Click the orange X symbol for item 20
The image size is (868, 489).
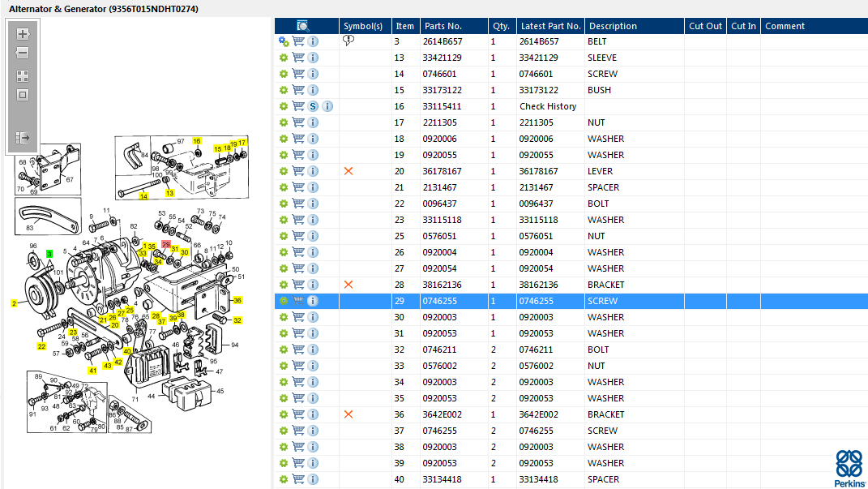click(x=348, y=171)
